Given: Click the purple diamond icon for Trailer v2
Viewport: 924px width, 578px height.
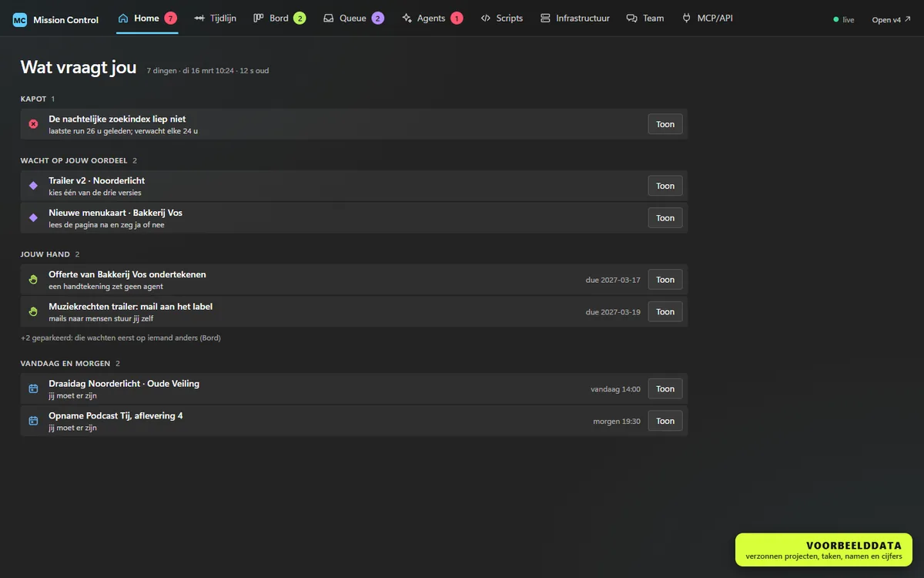Looking at the screenshot, I should [x=33, y=186].
